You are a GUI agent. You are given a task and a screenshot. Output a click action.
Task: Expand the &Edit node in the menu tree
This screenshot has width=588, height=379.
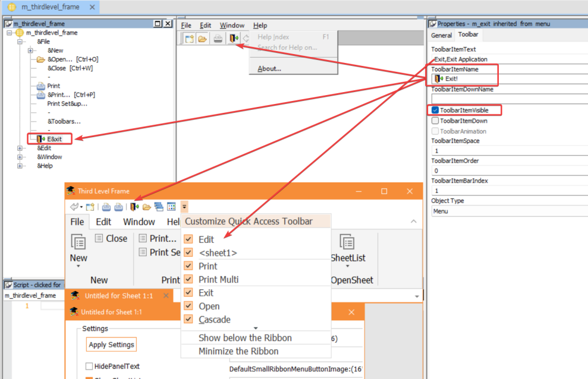(20, 148)
